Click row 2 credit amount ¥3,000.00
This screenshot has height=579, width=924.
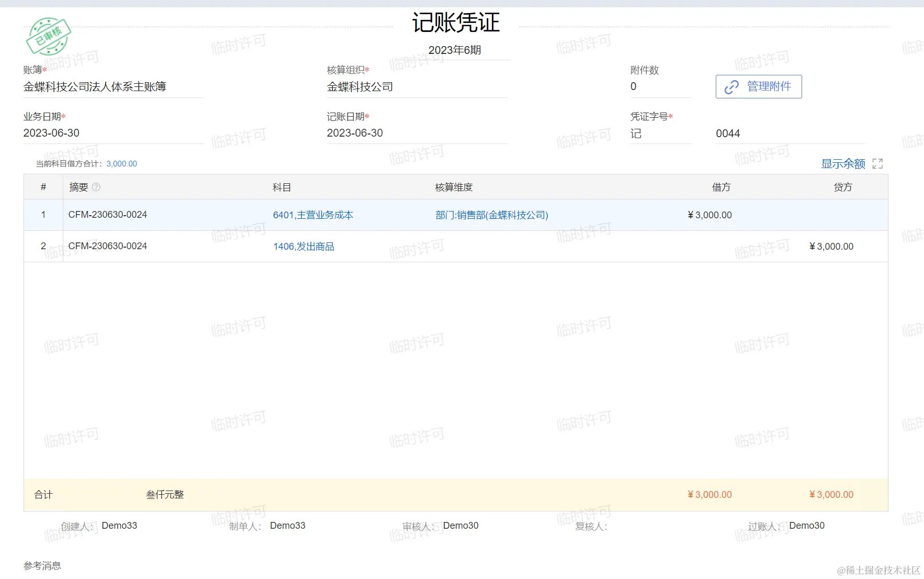(x=831, y=247)
